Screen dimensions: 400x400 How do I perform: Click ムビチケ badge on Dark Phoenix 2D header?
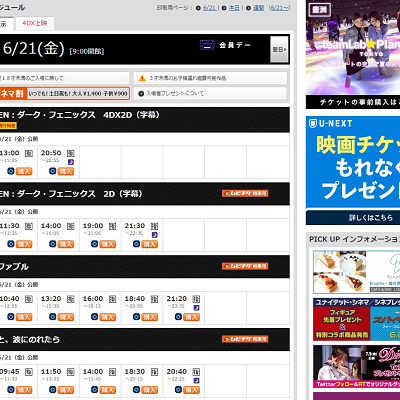(245, 193)
